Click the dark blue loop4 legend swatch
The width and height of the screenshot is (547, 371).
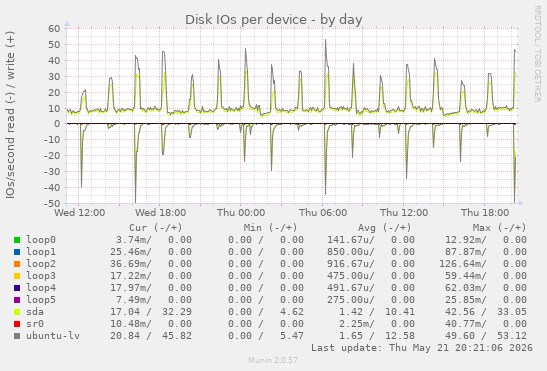point(17,288)
